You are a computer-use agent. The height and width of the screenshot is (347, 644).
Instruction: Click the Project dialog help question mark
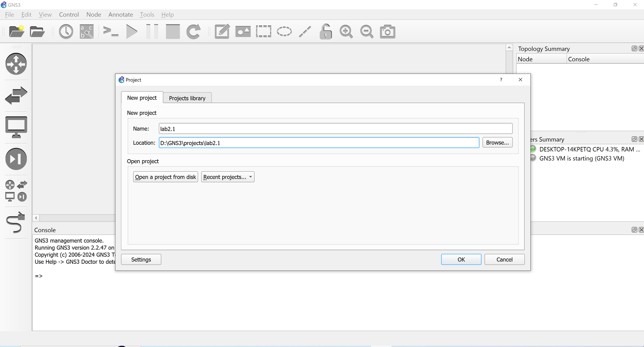point(501,80)
